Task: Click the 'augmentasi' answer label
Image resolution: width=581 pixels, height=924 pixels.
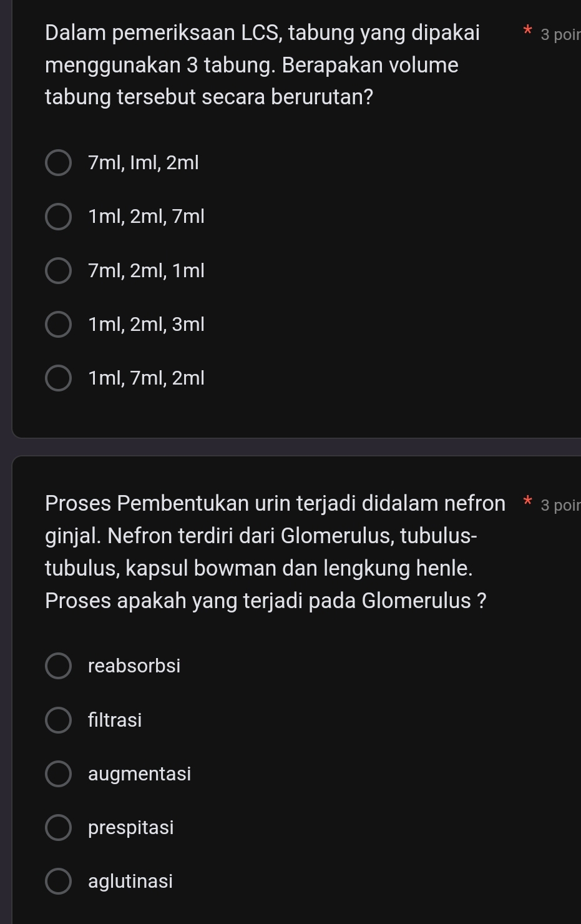Action: 140,774
